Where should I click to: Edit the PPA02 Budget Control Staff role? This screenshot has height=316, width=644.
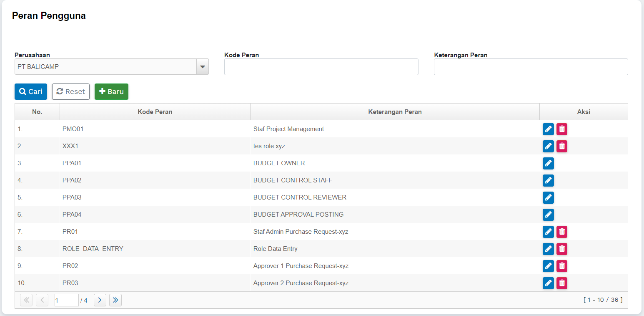point(548,180)
